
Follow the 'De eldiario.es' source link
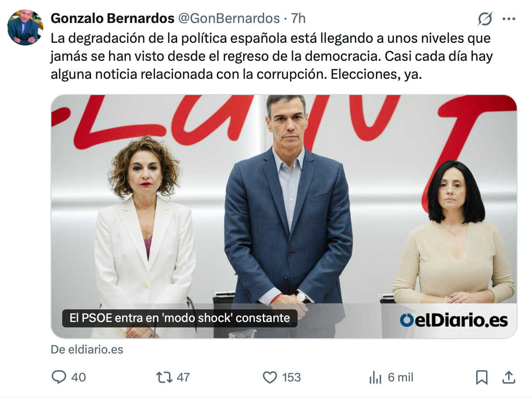pos(87,349)
